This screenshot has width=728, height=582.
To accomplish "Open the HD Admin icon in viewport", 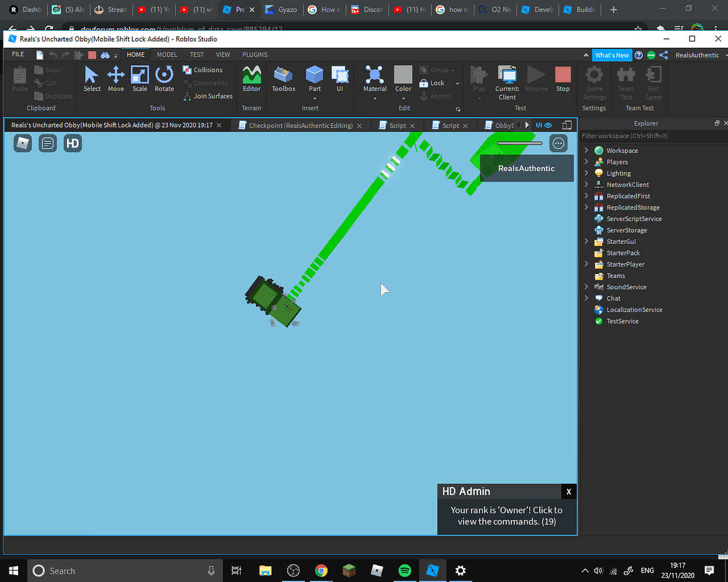I will [x=73, y=143].
